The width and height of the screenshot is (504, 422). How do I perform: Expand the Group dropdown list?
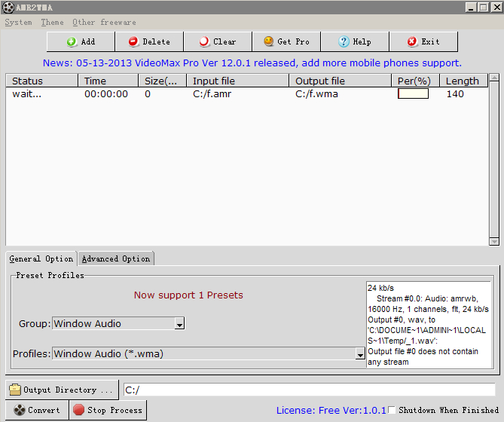click(x=179, y=324)
